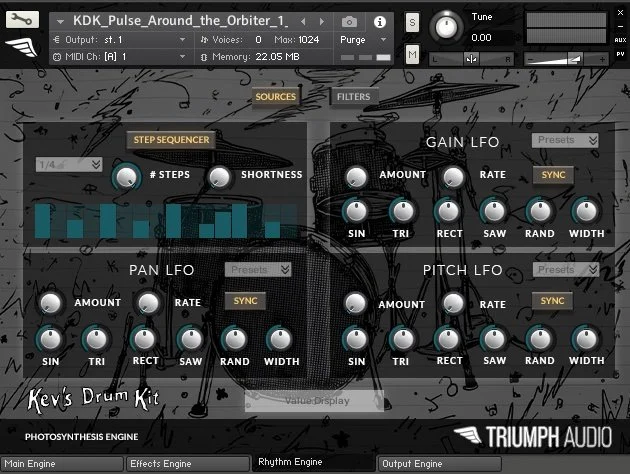
Task: Adjust Pan LFO WIDTH knob
Action: pyautogui.click(x=280, y=339)
